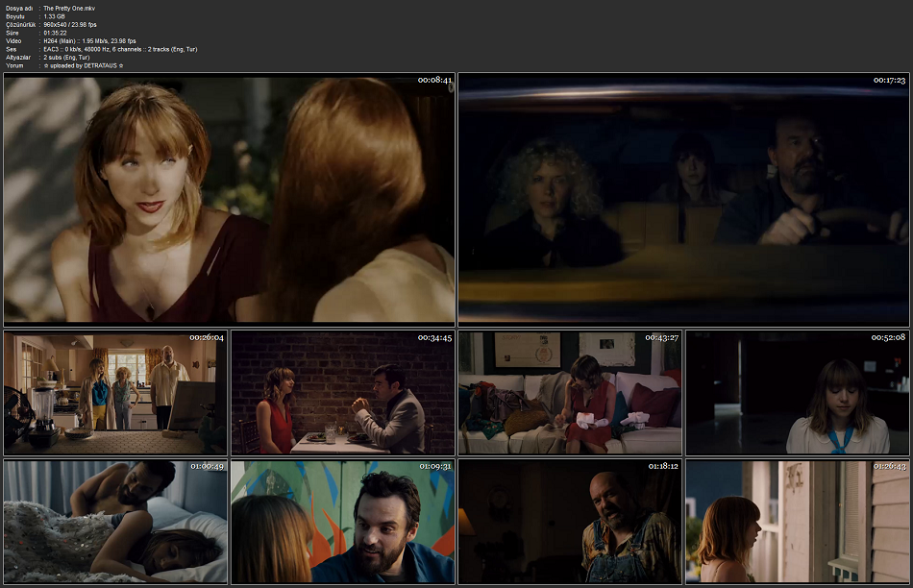Click the file name 'The Pretty One.mkv'
The width and height of the screenshot is (913, 588).
coord(69,8)
